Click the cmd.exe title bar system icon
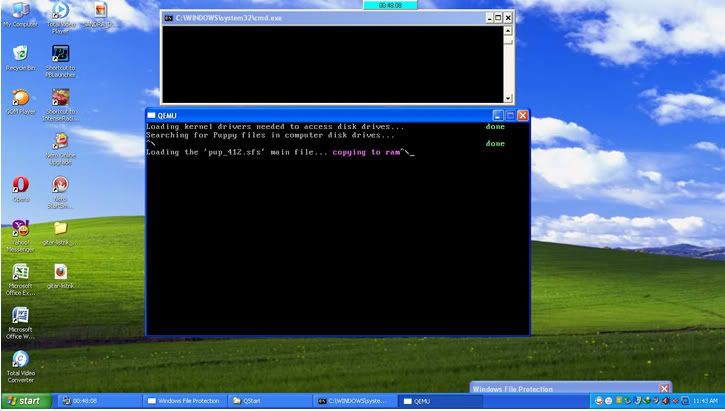Viewport: 725px width, 411px height. click(169, 18)
